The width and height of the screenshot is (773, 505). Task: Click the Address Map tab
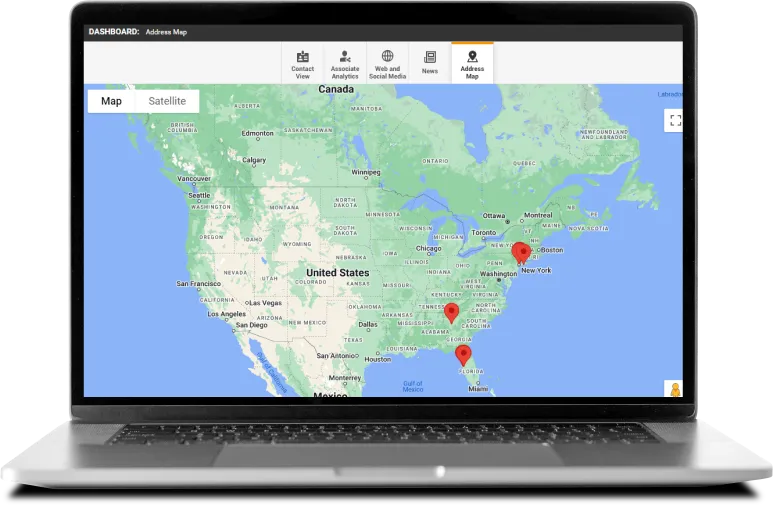coord(472,64)
